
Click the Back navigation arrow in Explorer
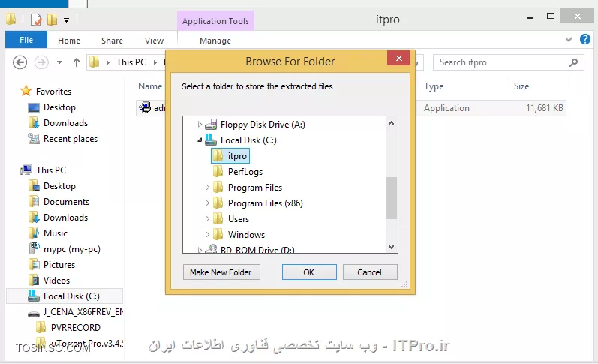point(20,62)
